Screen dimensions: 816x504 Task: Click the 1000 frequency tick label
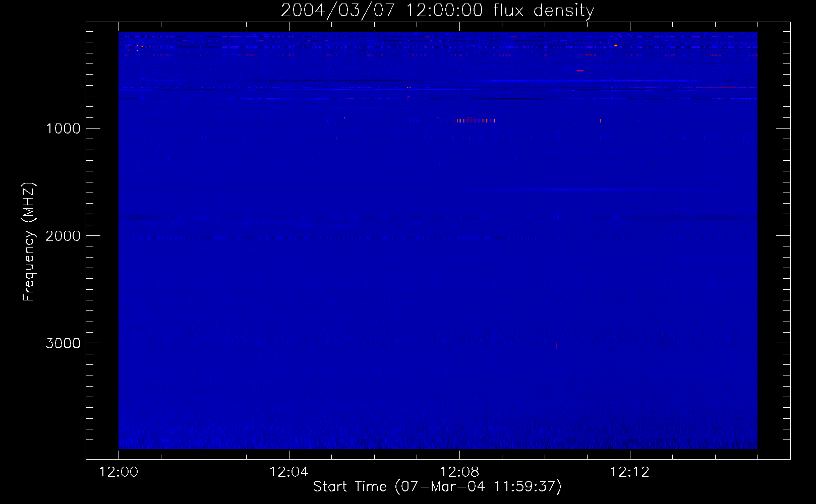(x=63, y=129)
